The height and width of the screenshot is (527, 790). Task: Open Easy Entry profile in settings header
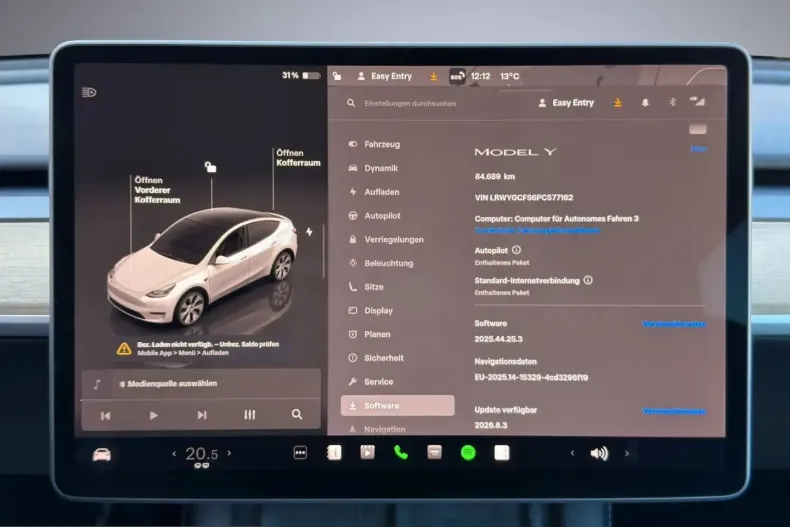(x=566, y=103)
